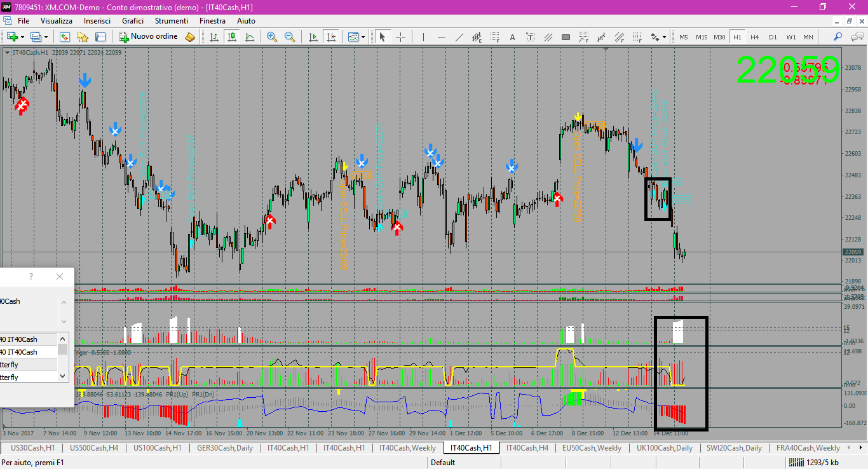Select the equidistant channel tool

point(477,37)
